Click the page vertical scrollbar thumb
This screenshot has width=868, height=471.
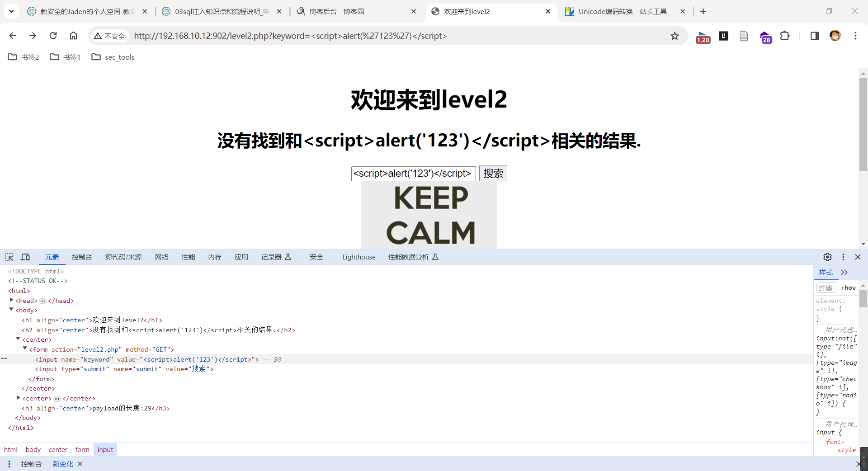pos(863,124)
